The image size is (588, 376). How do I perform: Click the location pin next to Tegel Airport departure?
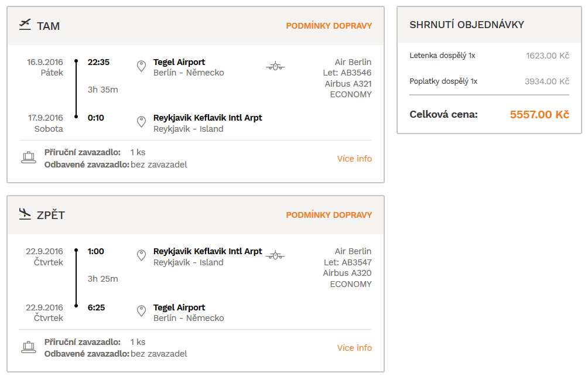point(141,66)
